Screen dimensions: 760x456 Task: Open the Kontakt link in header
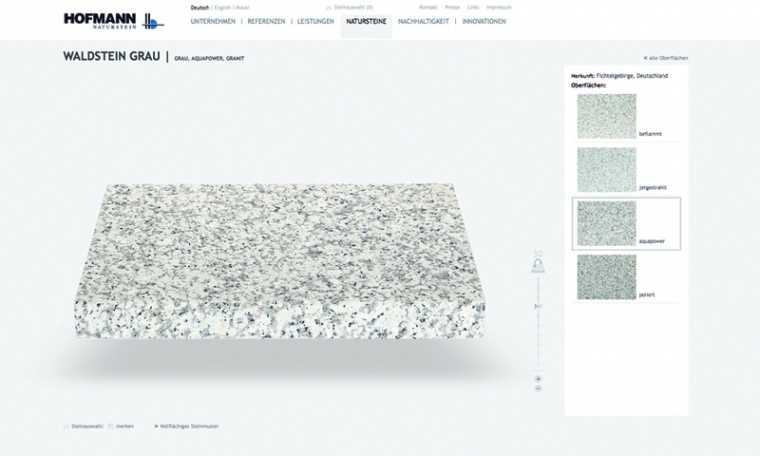(x=428, y=7)
